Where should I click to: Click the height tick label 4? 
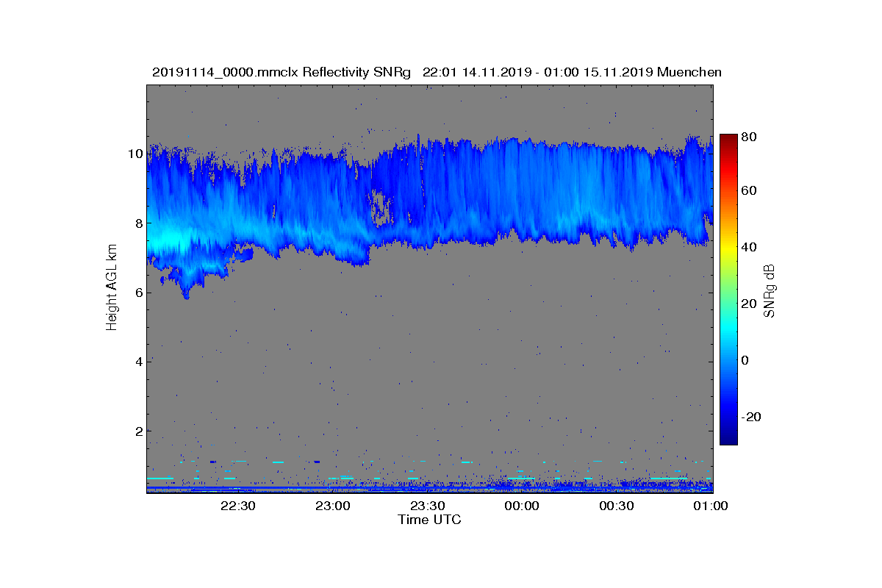point(137,361)
